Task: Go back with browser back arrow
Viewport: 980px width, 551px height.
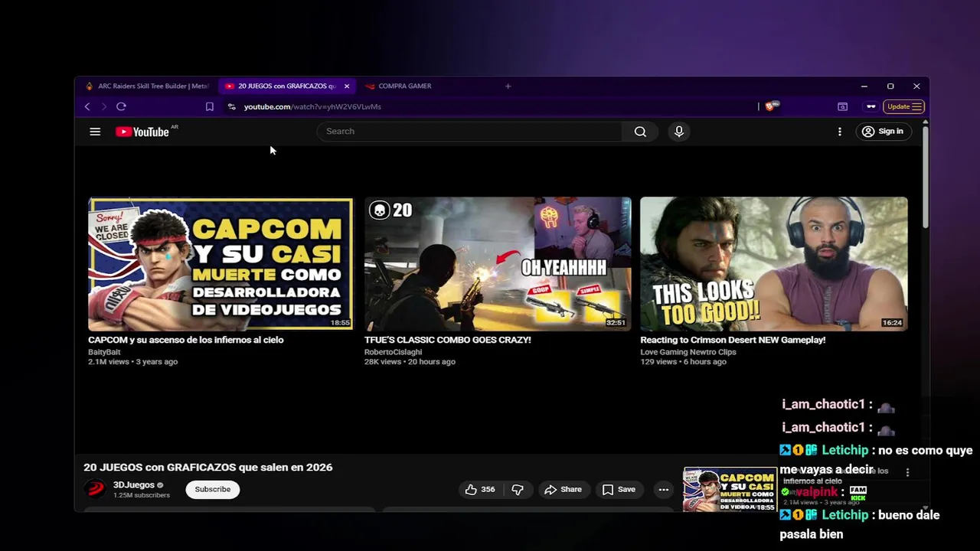Action: (x=87, y=106)
